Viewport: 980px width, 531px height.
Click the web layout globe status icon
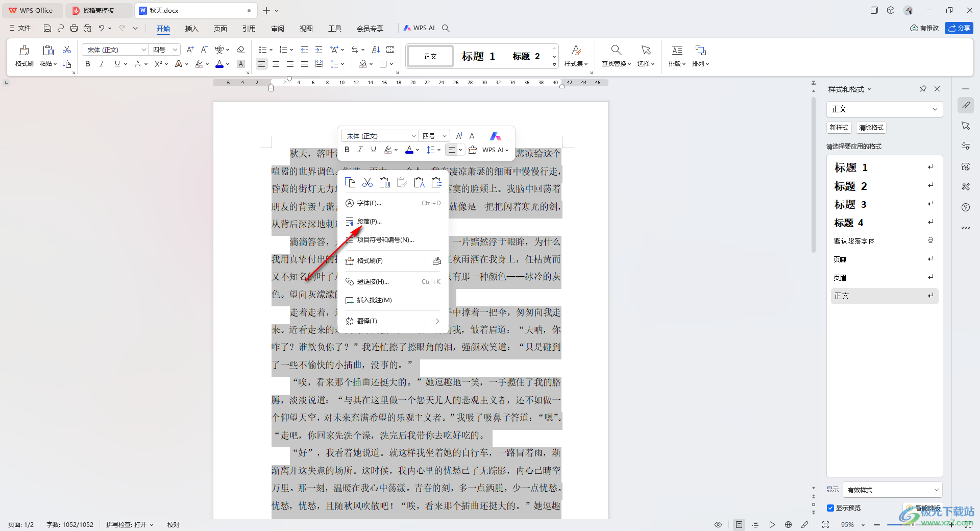click(x=788, y=525)
